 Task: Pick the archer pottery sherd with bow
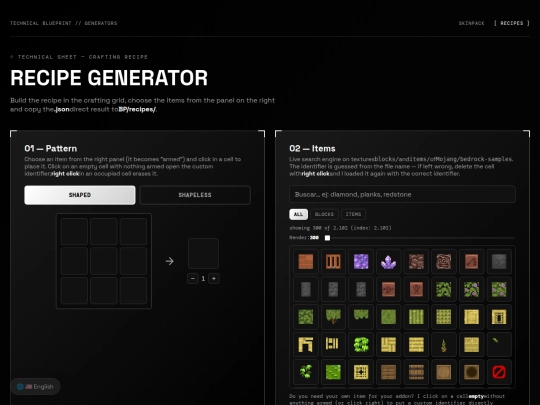(x=388, y=289)
